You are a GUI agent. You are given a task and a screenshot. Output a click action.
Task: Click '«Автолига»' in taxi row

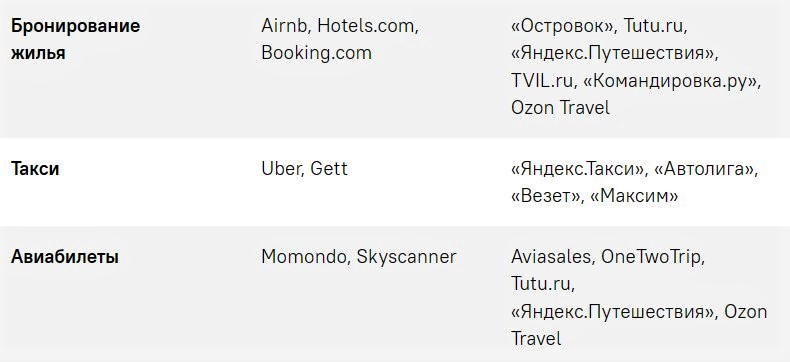coord(703,169)
